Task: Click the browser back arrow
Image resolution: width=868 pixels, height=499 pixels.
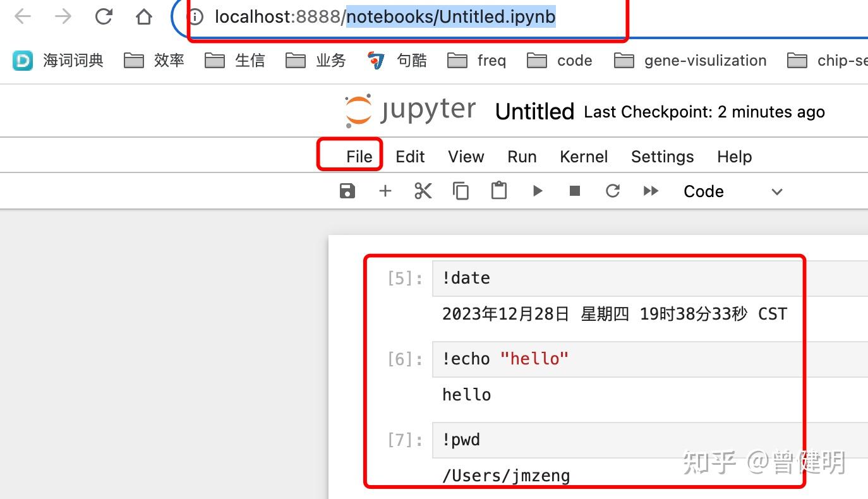Action: click(x=23, y=17)
